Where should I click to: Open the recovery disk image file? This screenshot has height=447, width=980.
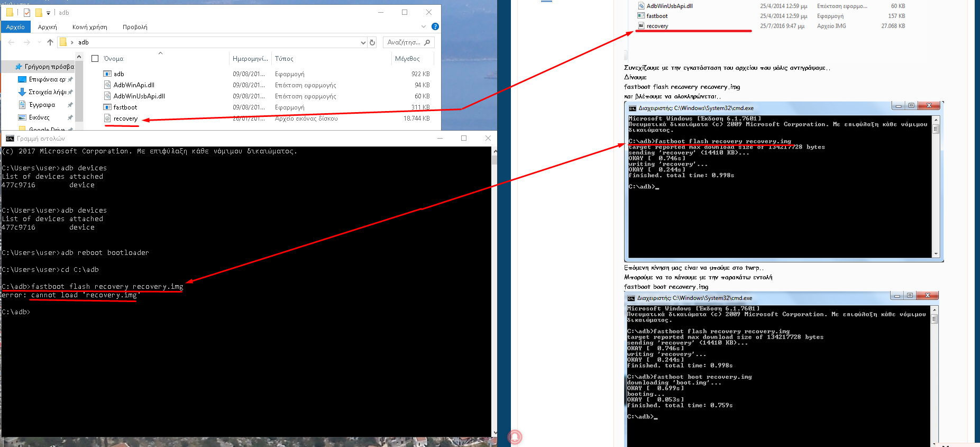(125, 118)
